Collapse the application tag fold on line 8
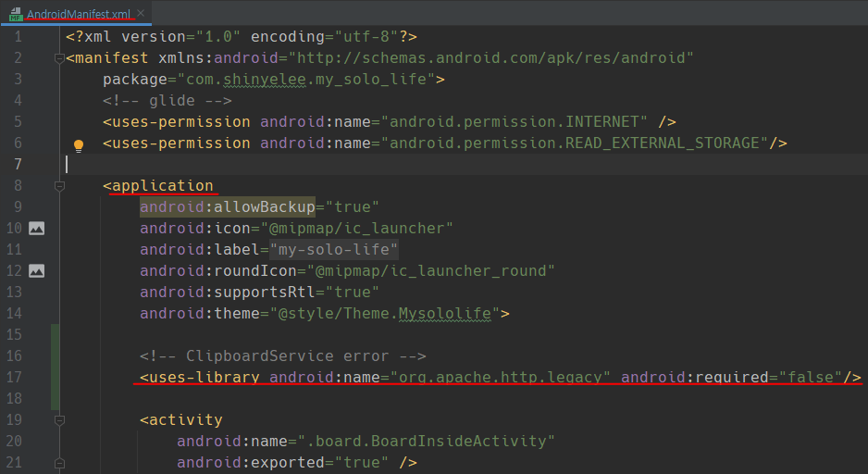The height and width of the screenshot is (474, 868). 60,186
